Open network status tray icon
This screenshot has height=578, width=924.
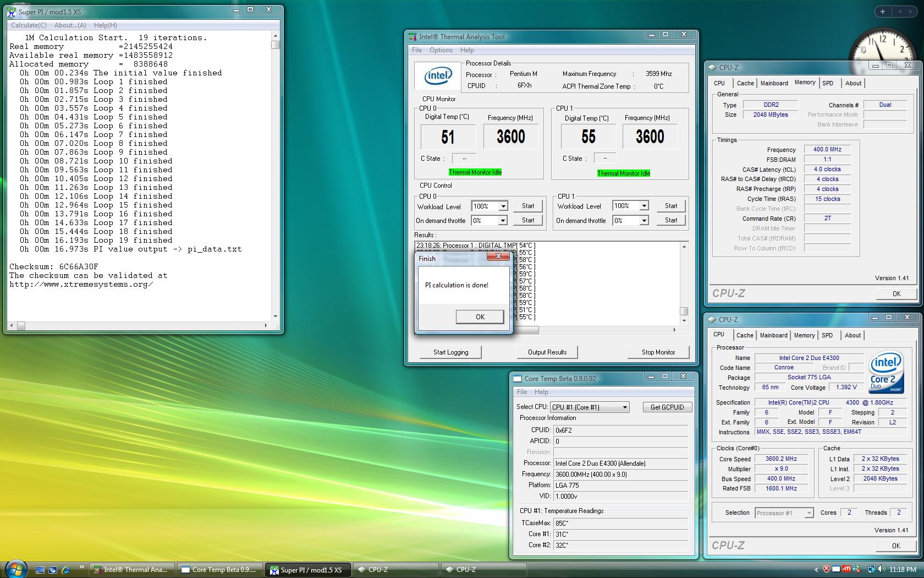point(871,569)
